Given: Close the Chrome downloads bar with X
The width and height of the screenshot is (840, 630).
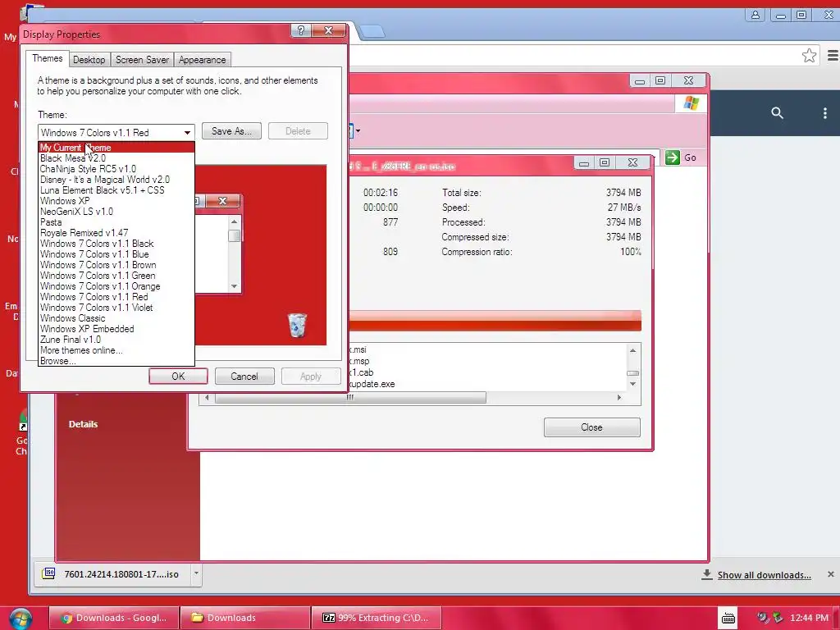Looking at the screenshot, I should tap(830, 574).
